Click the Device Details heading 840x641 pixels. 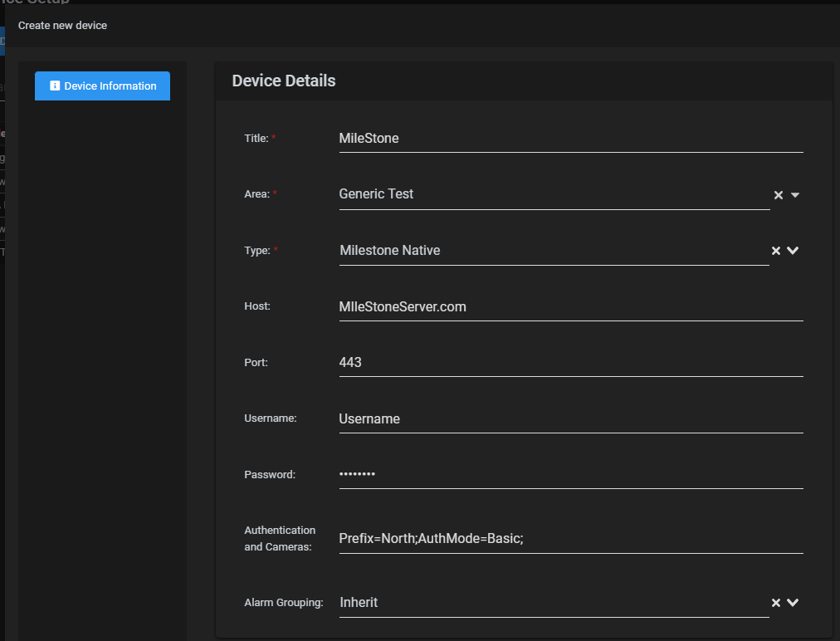pyautogui.click(x=284, y=81)
